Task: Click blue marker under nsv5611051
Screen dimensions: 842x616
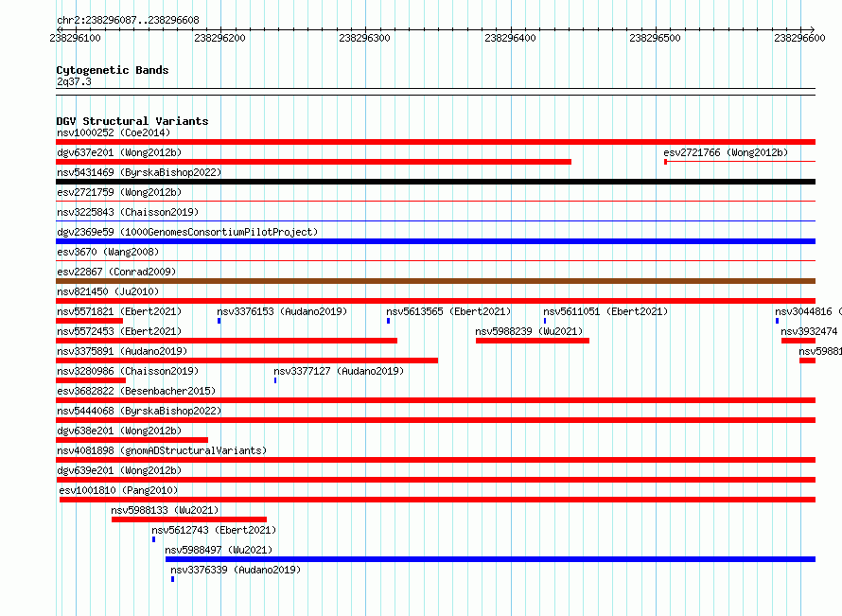Action: (x=545, y=321)
